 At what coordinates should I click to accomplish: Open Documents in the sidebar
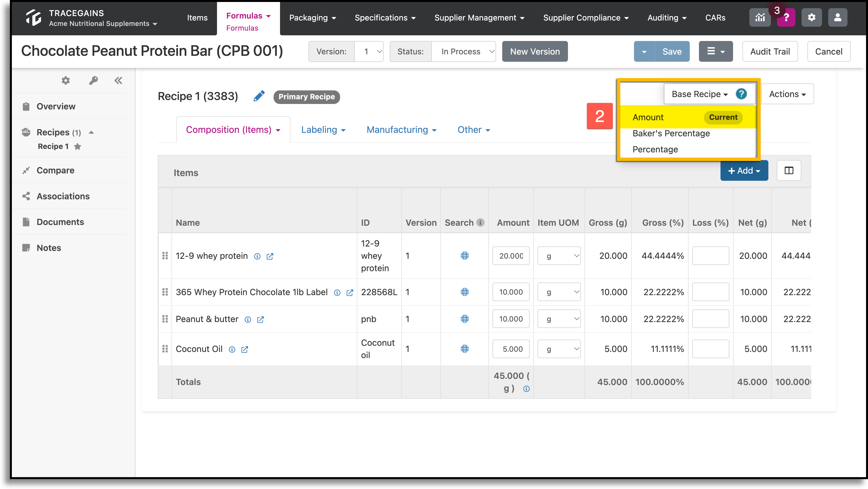[60, 222]
